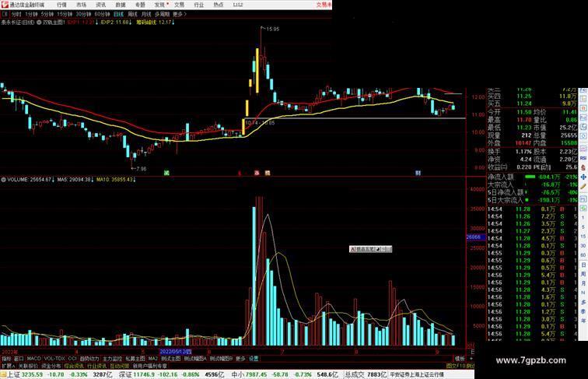Expand the 扩展 panel

click(x=8, y=366)
